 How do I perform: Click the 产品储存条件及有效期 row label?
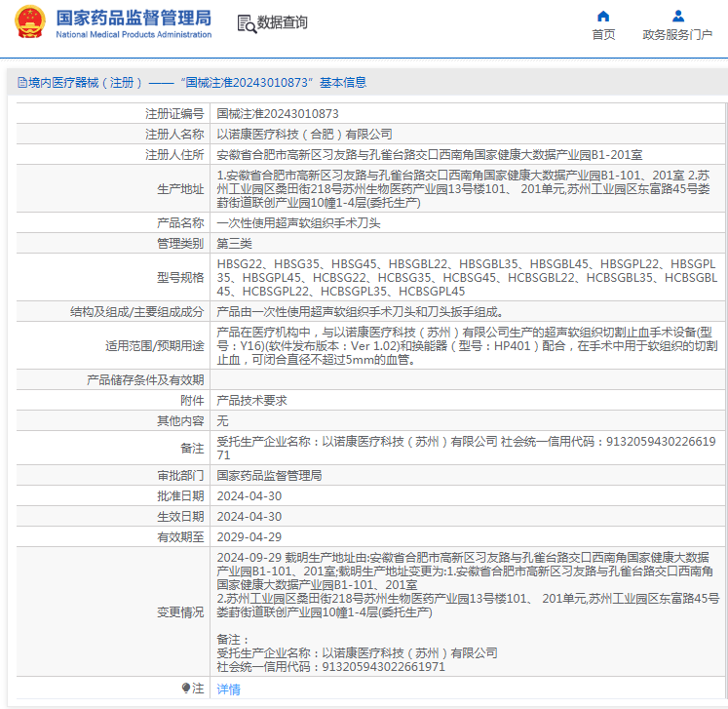pyautogui.click(x=145, y=380)
